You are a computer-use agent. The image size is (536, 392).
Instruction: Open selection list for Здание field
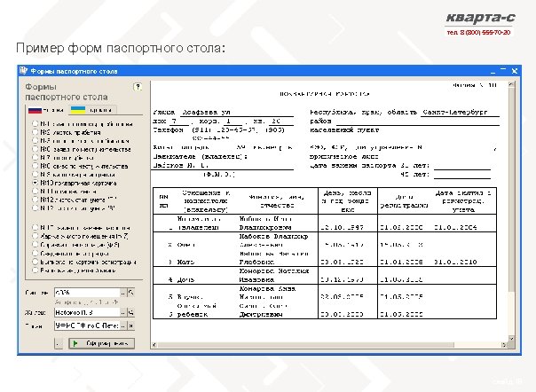click(123, 293)
